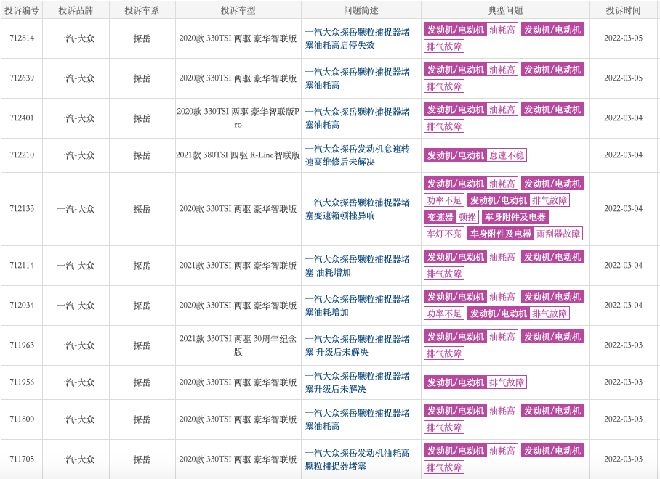The height and width of the screenshot is (479, 660).
Task: Click the 投诉时间 column header
Action: pyautogui.click(x=623, y=11)
